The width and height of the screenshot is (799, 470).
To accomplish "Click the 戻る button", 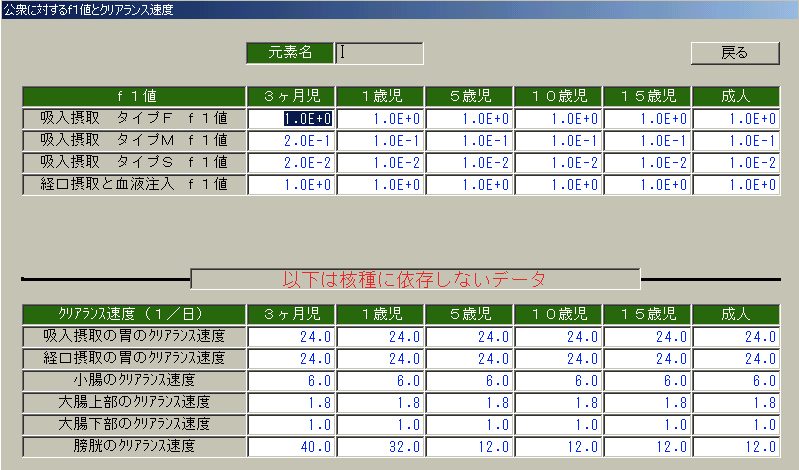I will (734, 53).
